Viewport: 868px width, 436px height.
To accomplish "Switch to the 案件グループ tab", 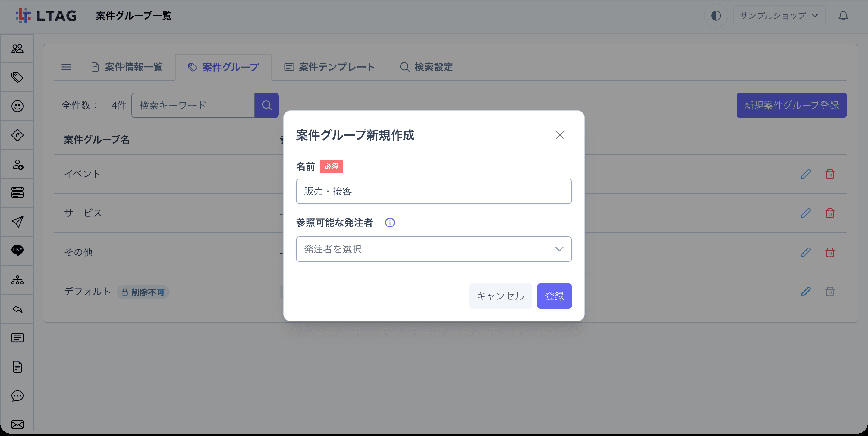I will tap(223, 67).
